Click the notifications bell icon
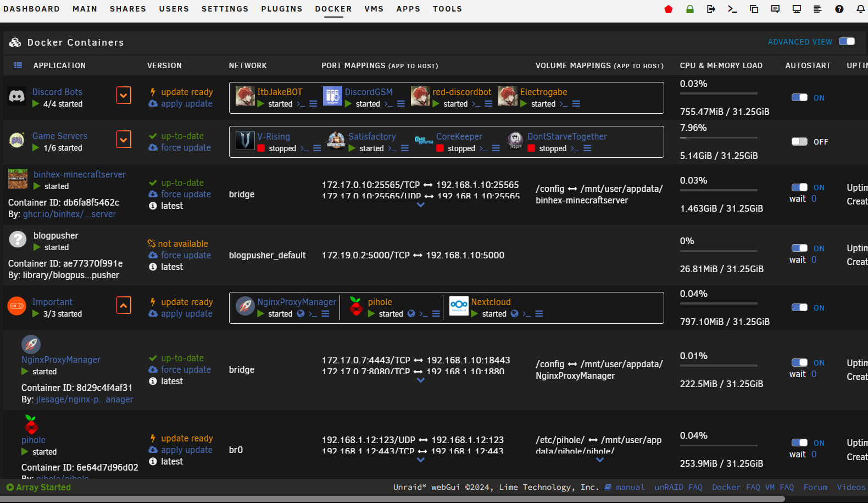 click(860, 9)
